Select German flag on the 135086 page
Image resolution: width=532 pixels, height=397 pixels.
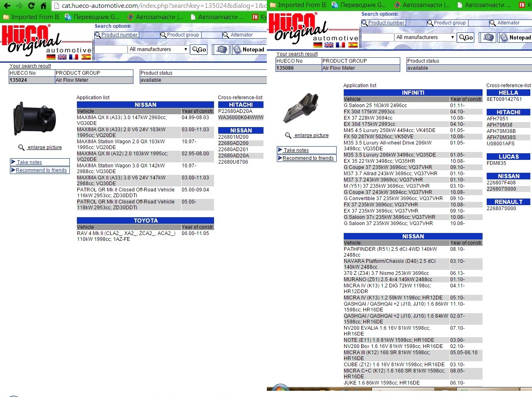pos(318,45)
